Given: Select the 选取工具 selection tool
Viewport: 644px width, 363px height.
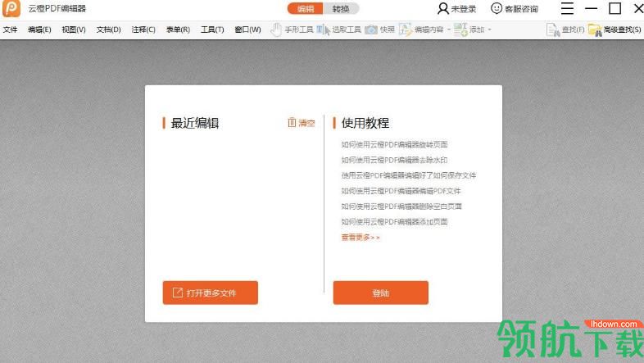Looking at the screenshot, I should pyautogui.click(x=339, y=29).
